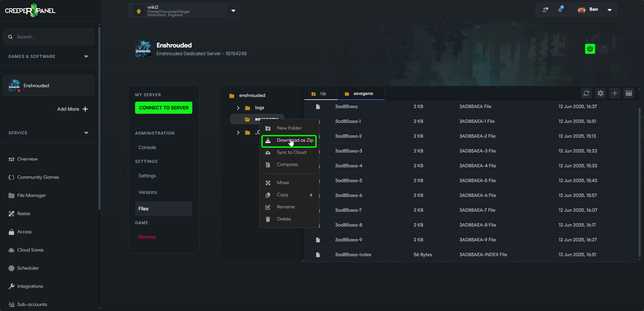Click file icon of 3ad85aea-9 row
The height and width of the screenshot is (311, 644).
coord(318,240)
